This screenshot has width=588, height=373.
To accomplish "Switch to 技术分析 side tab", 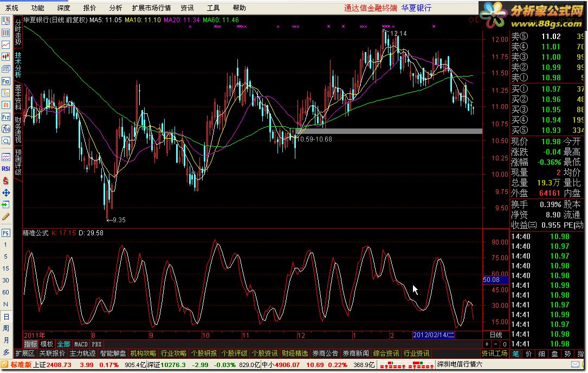I will [x=18, y=65].
